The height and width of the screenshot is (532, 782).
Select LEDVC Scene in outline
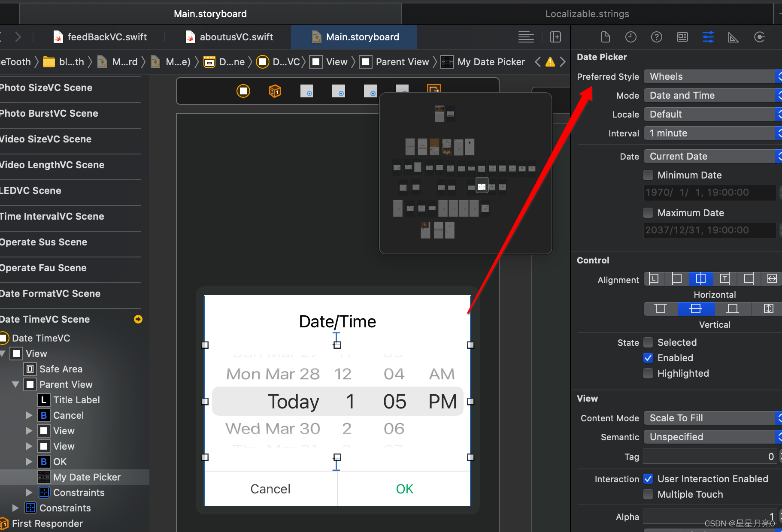31,190
